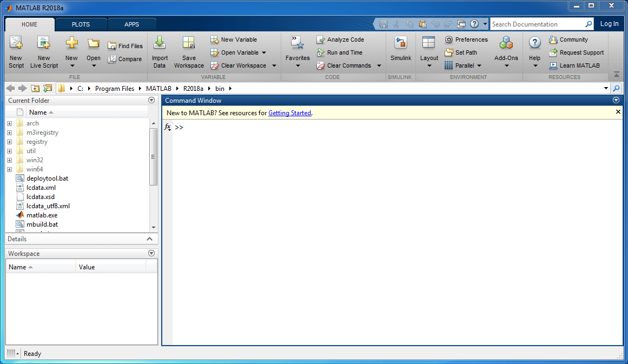Expand the m3iregistry folder
This screenshot has width=628, height=364.
point(10,133)
